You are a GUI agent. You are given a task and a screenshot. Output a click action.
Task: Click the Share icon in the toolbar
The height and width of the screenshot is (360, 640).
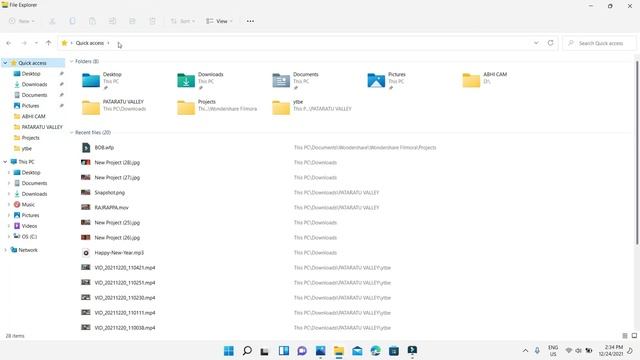(132, 21)
